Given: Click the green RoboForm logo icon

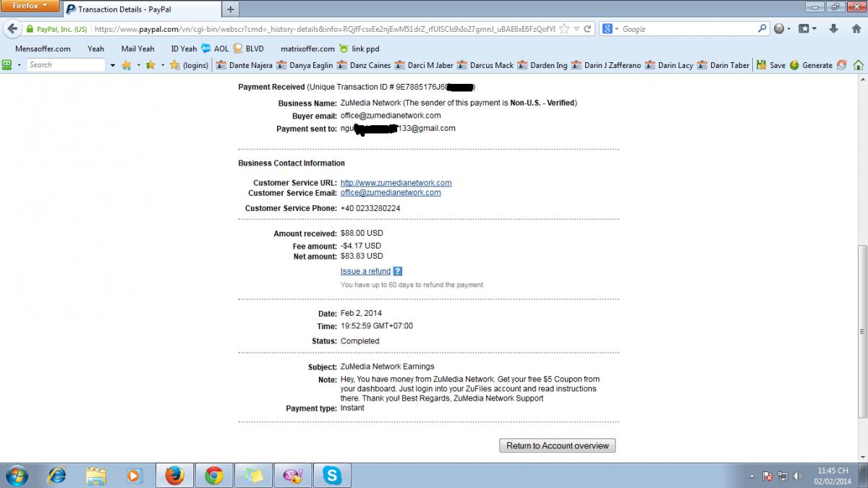Looking at the screenshot, I should pos(7,64).
